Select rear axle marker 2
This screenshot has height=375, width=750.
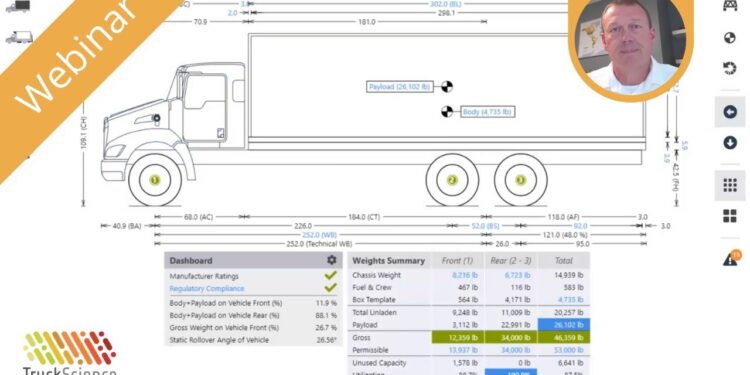click(452, 180)
